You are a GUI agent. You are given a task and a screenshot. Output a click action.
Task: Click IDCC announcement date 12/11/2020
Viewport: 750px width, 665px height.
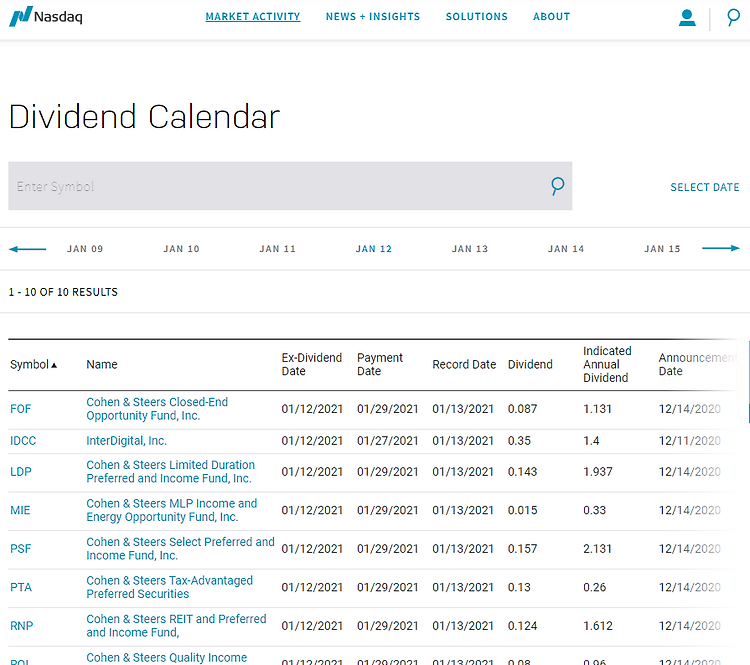pos(689,441)
